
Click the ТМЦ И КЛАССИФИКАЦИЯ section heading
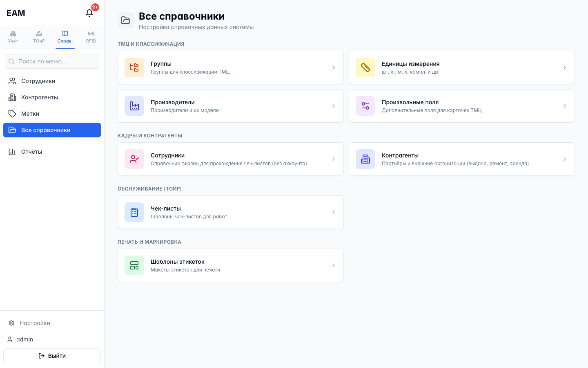[151, 44]
